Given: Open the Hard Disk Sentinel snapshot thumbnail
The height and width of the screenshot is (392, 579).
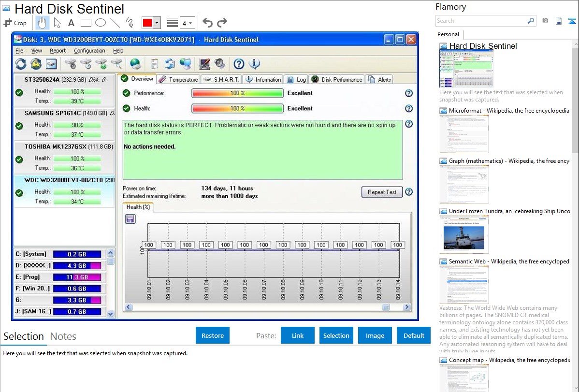Looking at the screenshot, I should [x=466, y=69].
